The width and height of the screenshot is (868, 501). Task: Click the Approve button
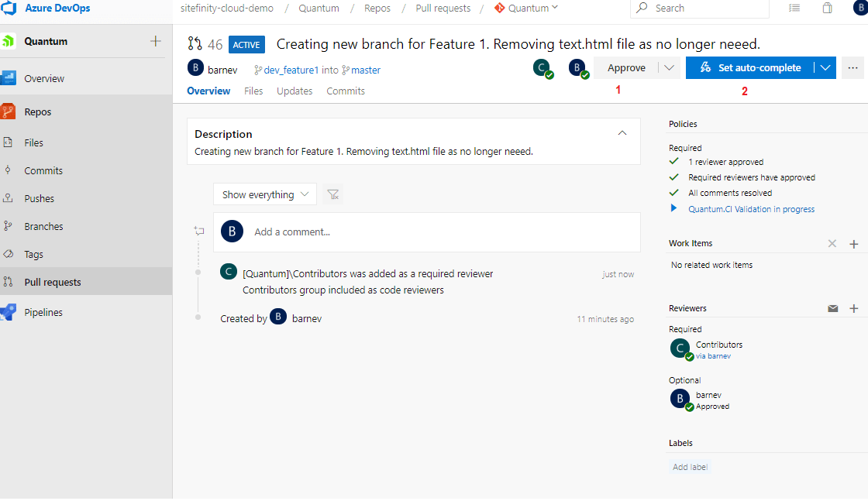626,67
